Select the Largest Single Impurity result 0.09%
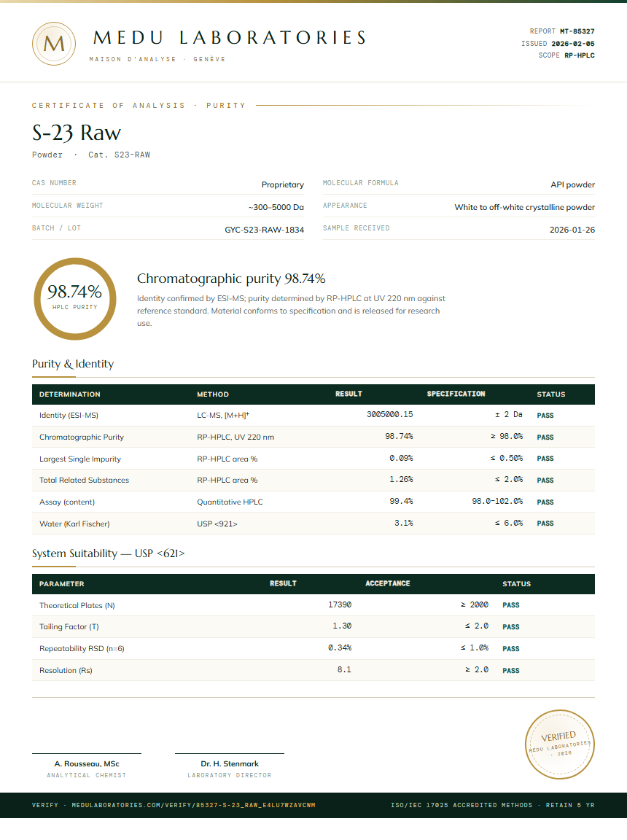 pos(401,458)
